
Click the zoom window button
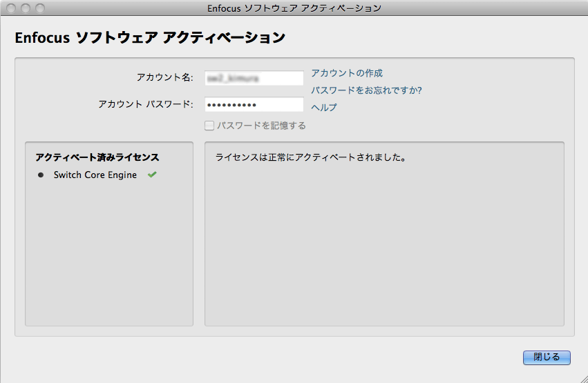[40, 8]
